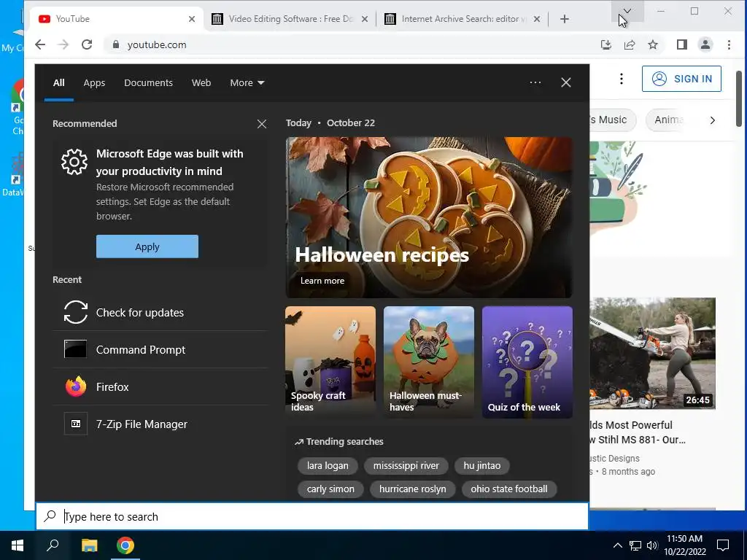Click the Chrome address bar URL
747x560 pixels.
pos(157,44)
